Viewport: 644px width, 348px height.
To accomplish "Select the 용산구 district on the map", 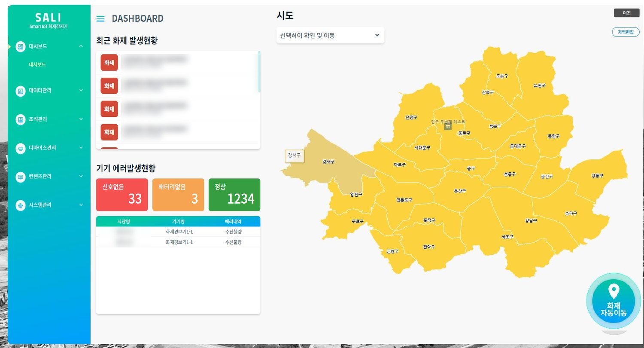I will pos(460,191).
